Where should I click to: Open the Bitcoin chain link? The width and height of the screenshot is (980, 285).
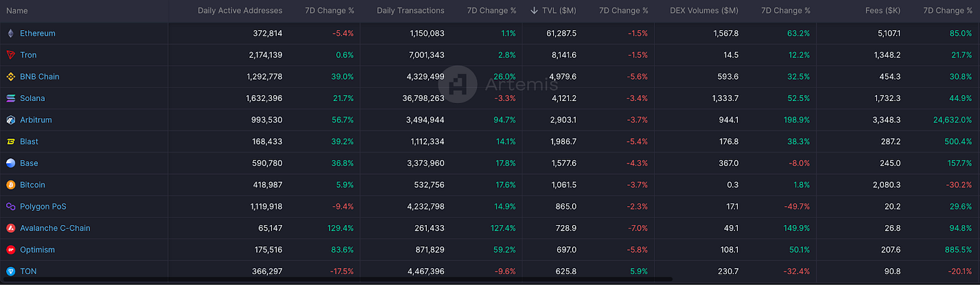coord(33,185)
